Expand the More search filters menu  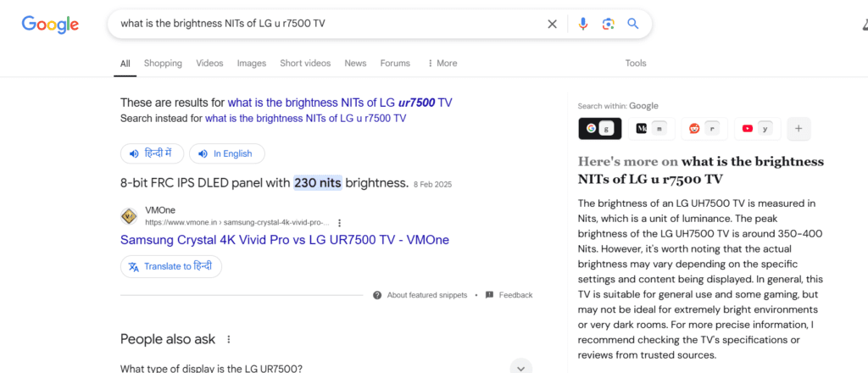(442, 63)
